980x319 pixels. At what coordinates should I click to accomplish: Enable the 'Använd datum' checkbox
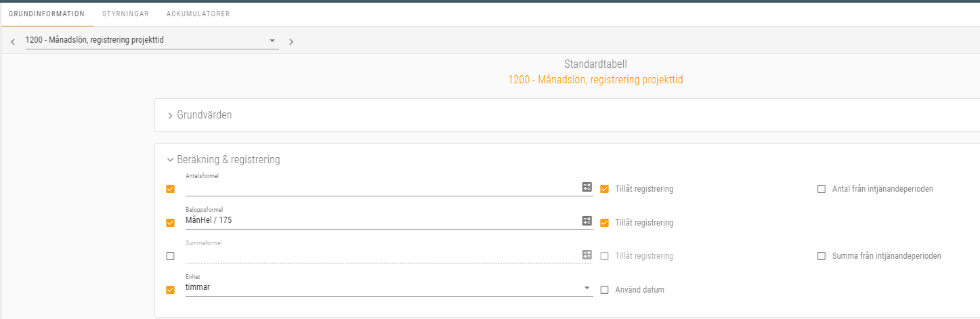pyautogui.click(x=605, y=290)
